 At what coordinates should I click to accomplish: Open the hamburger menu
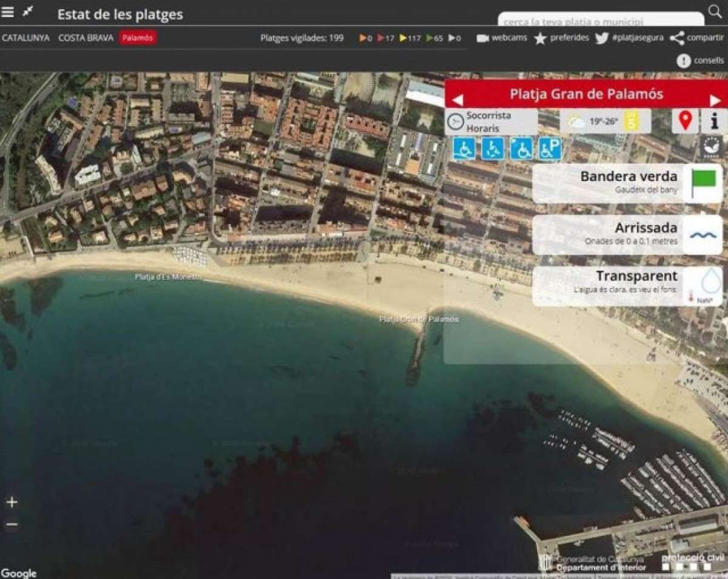8,12
